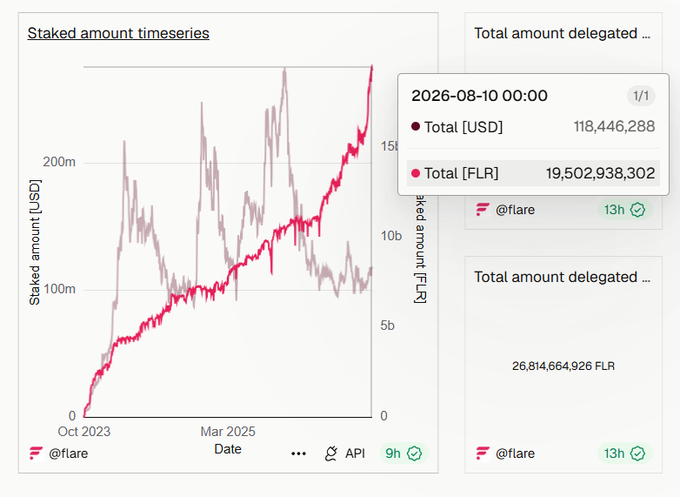The height and width of the screenshot is (497, 680).
Task: Open @flare profile on timeseries card
Action: click(x=69, y=454)
